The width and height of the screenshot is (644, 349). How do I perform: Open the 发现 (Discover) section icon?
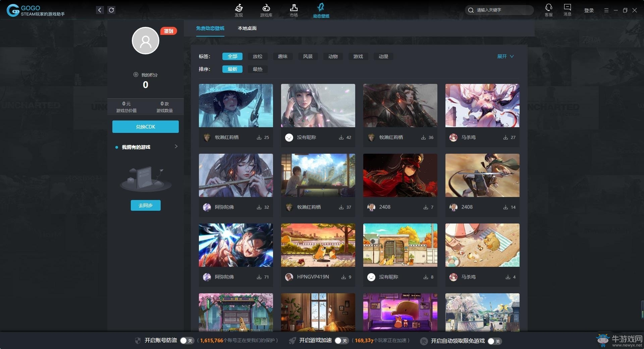click(x=239, y=7)
